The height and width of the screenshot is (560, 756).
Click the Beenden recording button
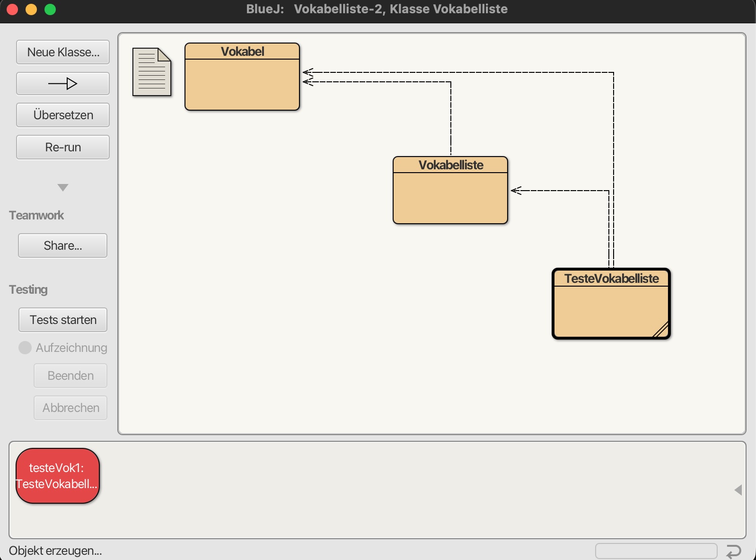(x=70, y=376)
